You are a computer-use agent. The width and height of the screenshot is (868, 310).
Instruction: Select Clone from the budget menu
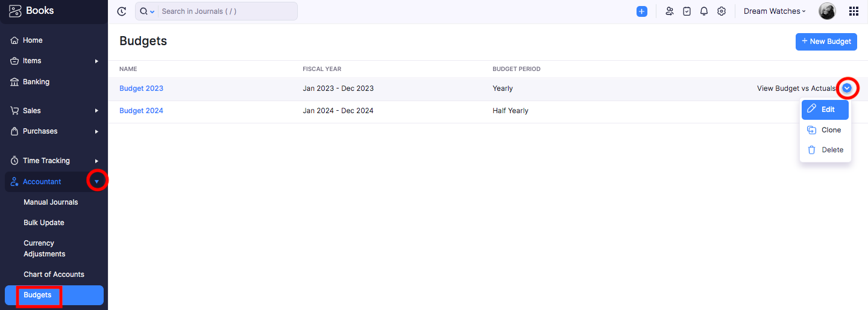coord(825,130)
